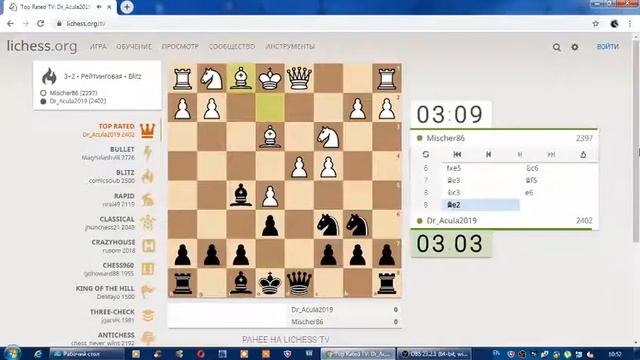Select the Rapid rabbit icon
Image resolution: width=640 pixels, height=360 pixels.
point(147,200)
